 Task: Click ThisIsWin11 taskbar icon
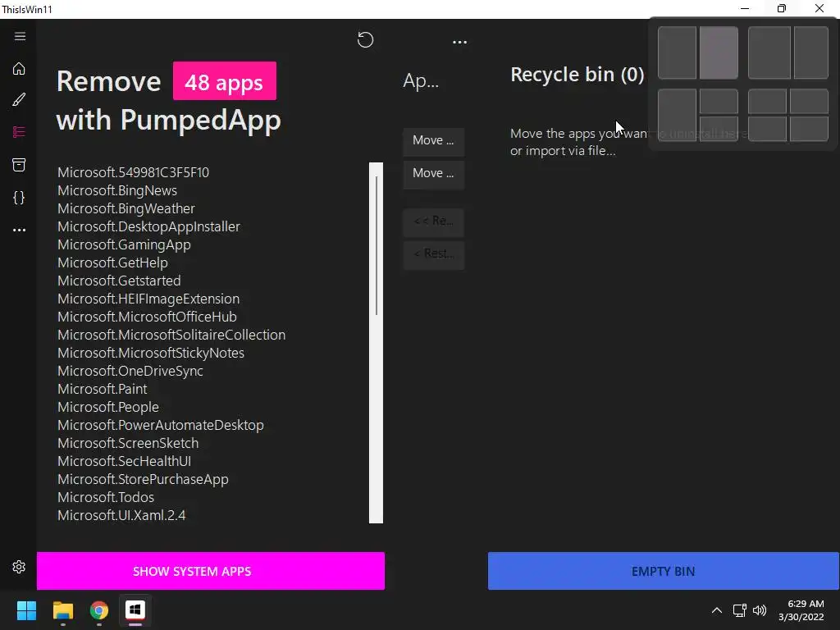(x=135, y=610)
